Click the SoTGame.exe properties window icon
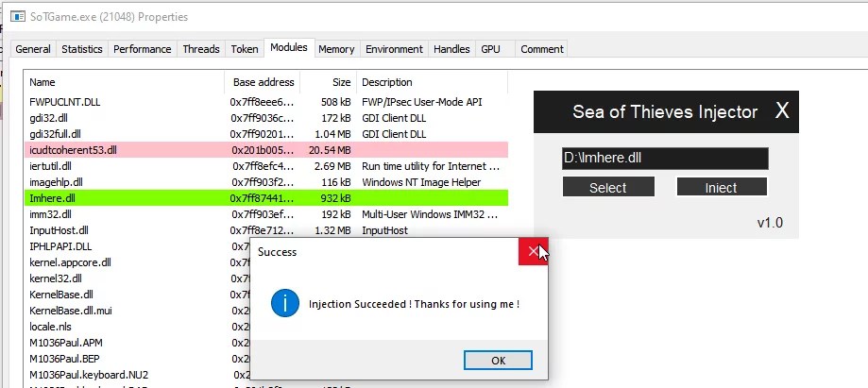The width and height of the screenshot is (868, 388). 18,17
